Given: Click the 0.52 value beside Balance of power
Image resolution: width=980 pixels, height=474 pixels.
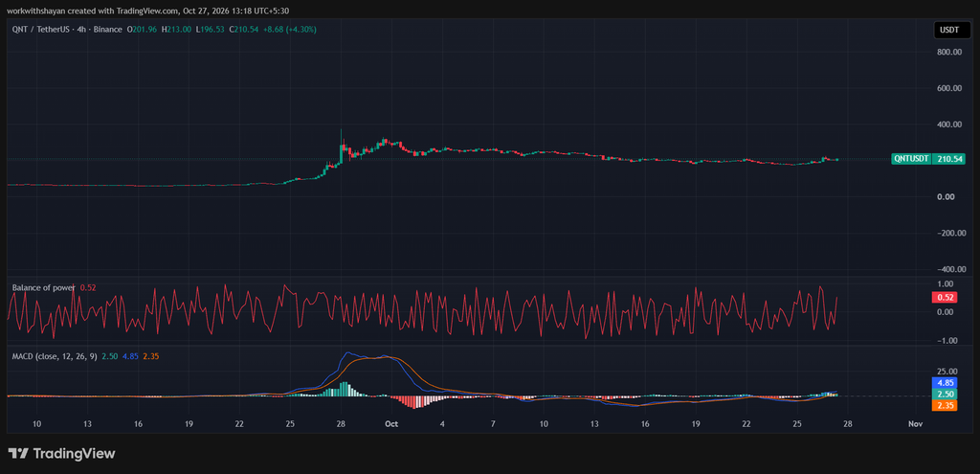Looking at the screenshot, I should coord(86,287).
